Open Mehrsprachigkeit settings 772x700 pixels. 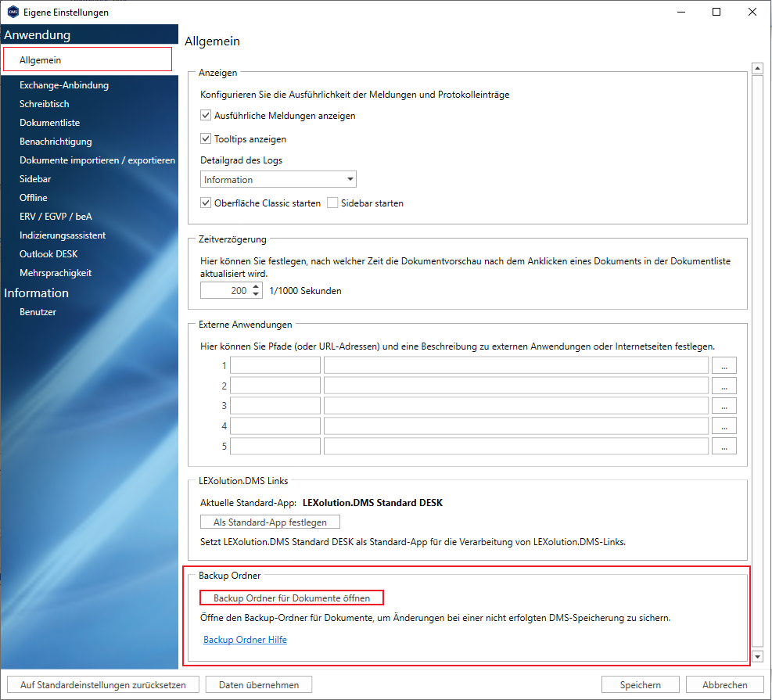click(56, 273)
